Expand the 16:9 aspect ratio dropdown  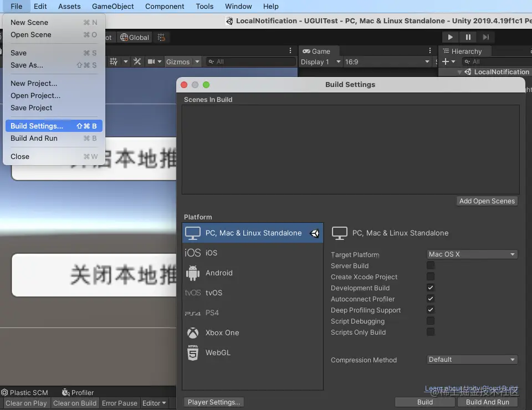point(387,61)
